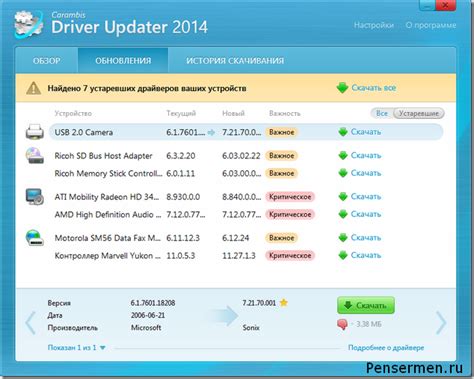Filter by Устаревшие toggle

click(419, 113)
